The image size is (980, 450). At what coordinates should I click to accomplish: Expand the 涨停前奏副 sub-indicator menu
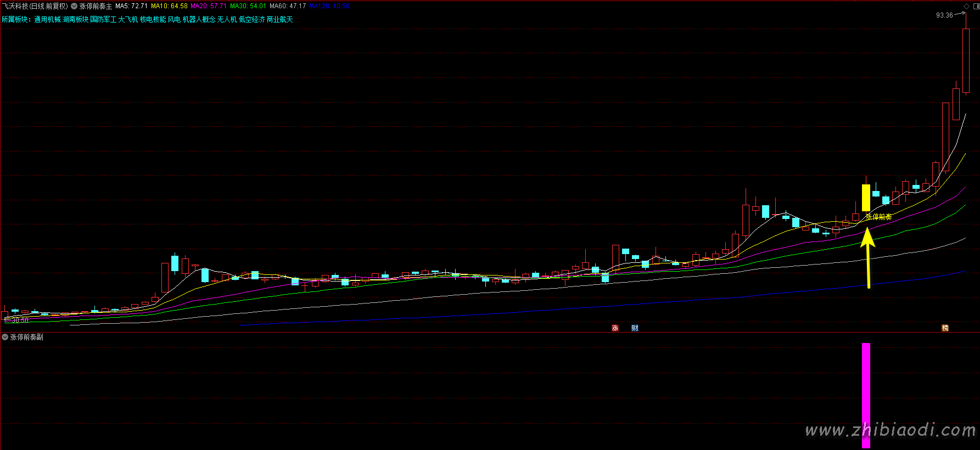(5, 337)
